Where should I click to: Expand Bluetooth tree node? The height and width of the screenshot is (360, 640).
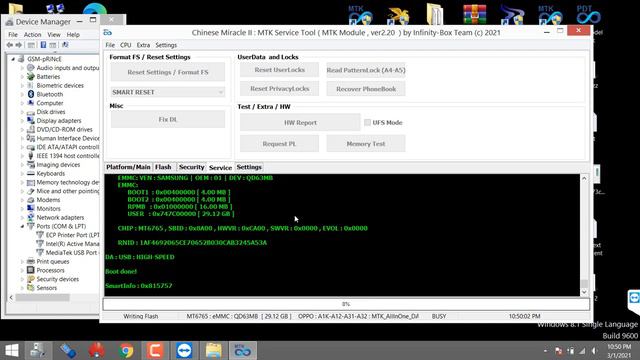pyautogui.click(x=22, y=94)
